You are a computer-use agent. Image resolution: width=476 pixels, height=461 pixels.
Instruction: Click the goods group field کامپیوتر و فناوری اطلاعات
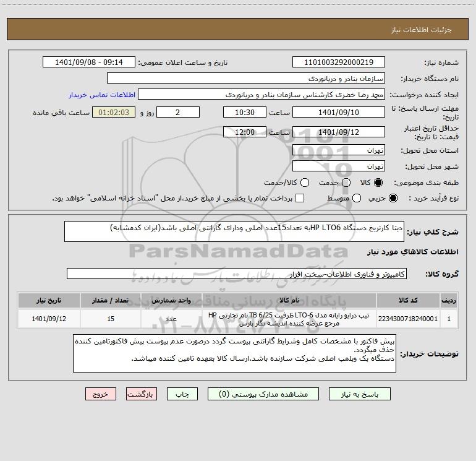pyautogui.click(x=237, y=274)
